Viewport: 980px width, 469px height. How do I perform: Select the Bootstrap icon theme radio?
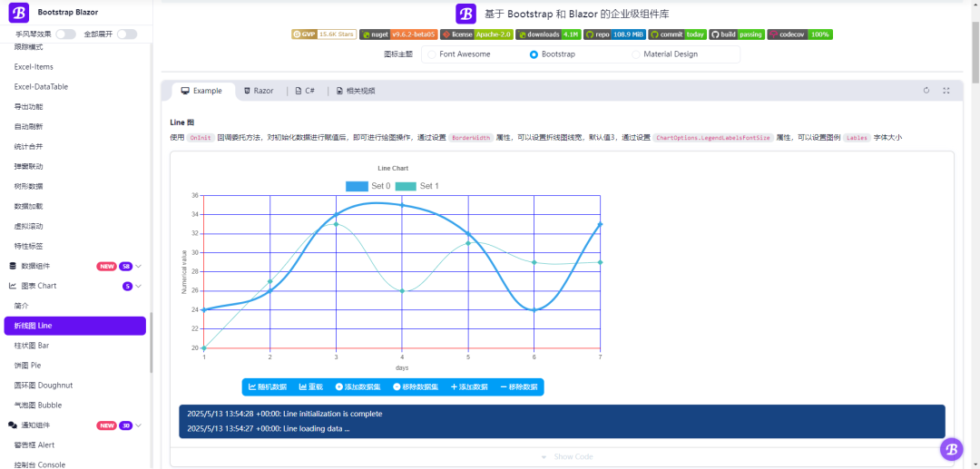coord(534,54)
